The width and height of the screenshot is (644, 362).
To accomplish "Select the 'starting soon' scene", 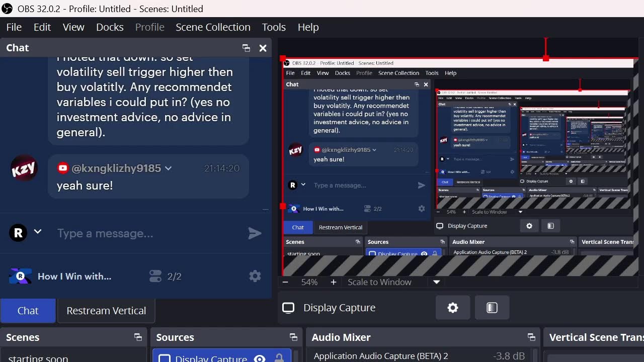I will tap(38, 358).
